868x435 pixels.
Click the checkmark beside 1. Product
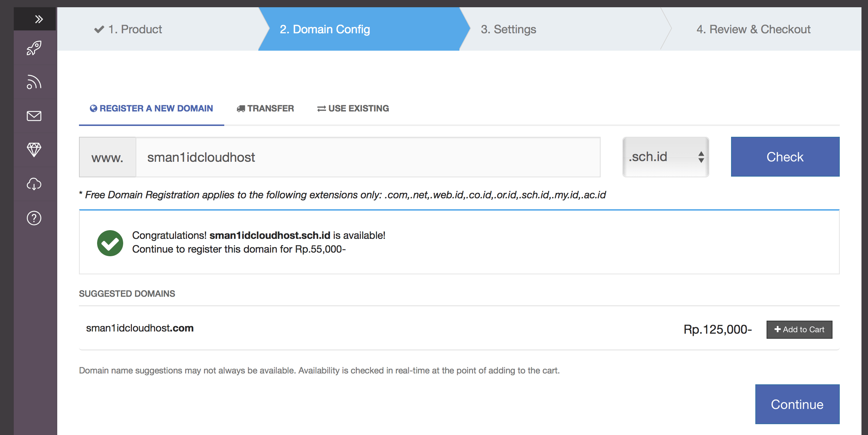pyautogui.click(x=99, y=29)
